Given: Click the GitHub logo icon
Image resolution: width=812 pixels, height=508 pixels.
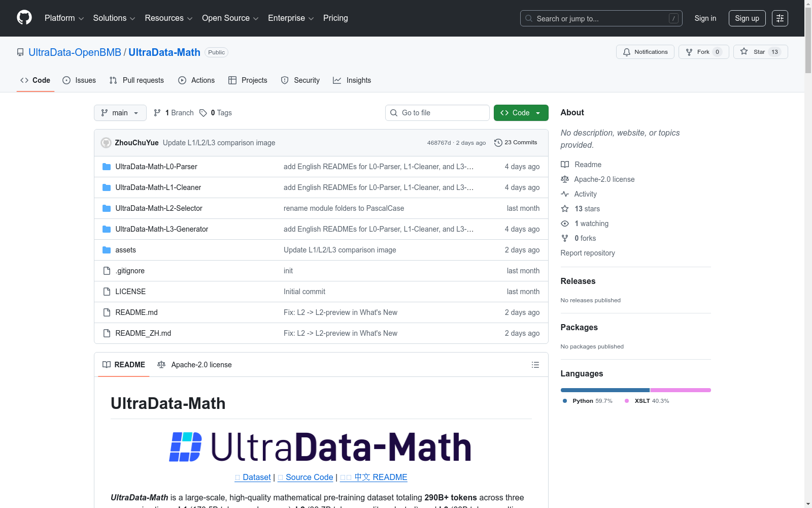Looking at the screenshot, I should point(24,18).
